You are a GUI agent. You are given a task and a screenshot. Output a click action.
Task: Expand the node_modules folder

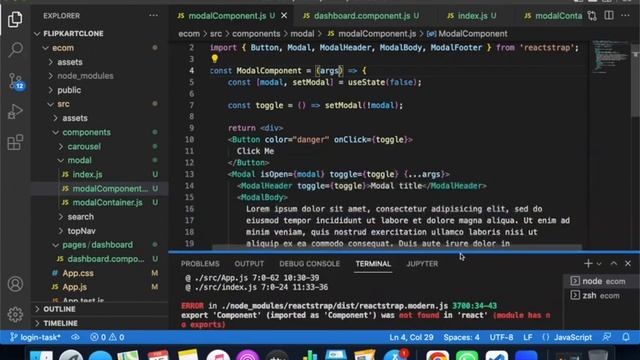[100, 76]
